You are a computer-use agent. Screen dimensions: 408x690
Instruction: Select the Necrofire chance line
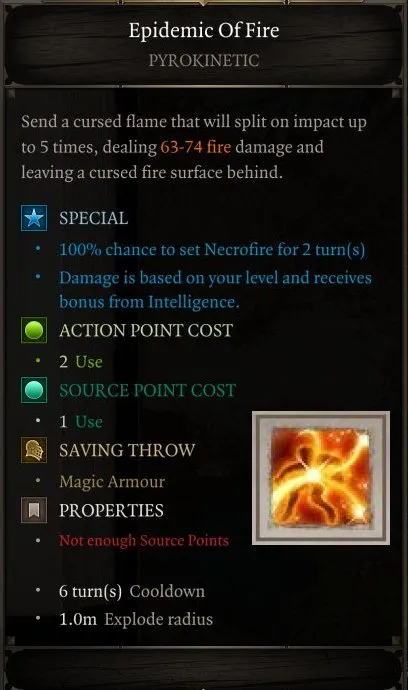click(x=212, y=250)
